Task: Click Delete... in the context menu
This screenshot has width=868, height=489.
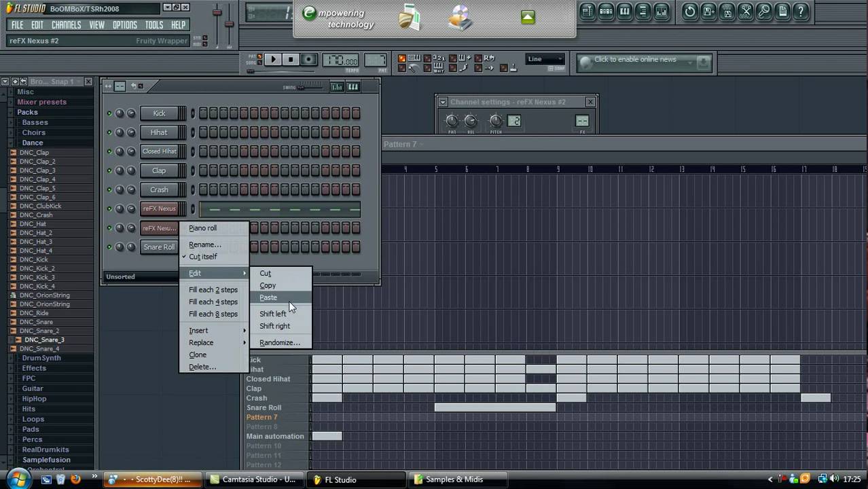Action: pos(213,367)
